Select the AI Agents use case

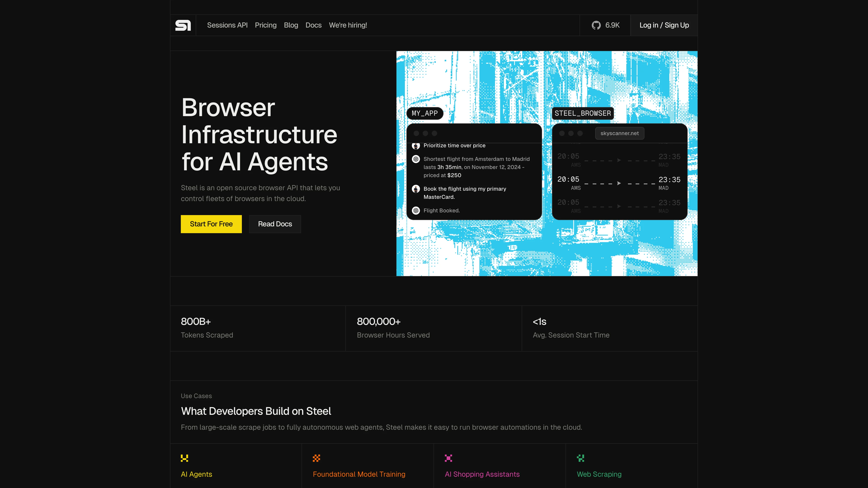(196, 474)
